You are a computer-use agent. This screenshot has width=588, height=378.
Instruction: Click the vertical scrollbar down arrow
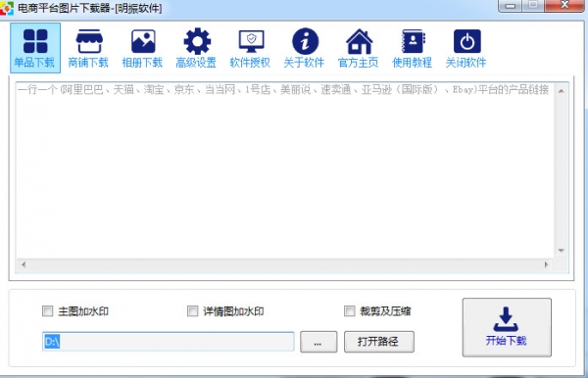coord(562,251)
